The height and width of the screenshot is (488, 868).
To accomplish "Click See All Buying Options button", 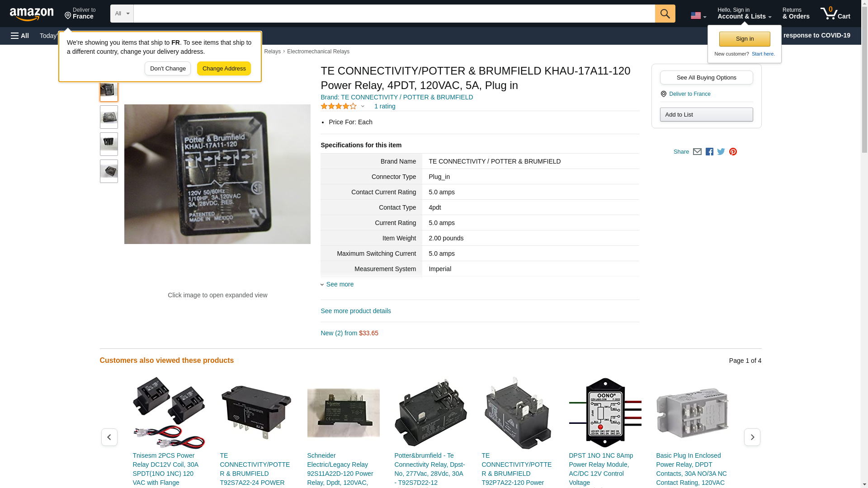I will click(x=706, y=77).
